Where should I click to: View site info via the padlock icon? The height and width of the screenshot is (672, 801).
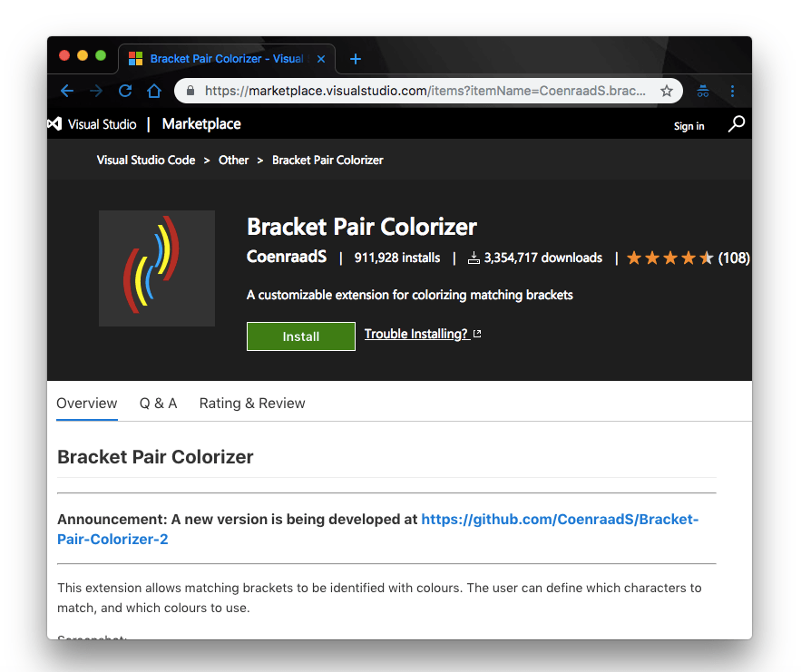(x=190, y=91)
